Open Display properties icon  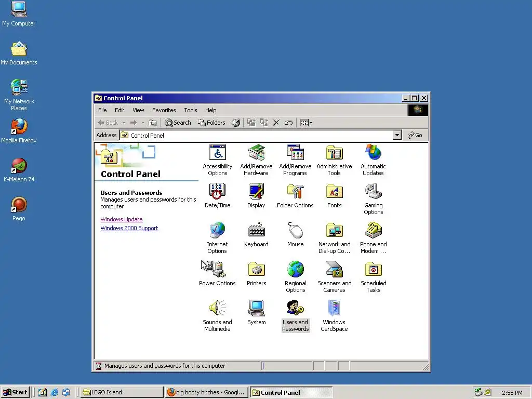256,196
